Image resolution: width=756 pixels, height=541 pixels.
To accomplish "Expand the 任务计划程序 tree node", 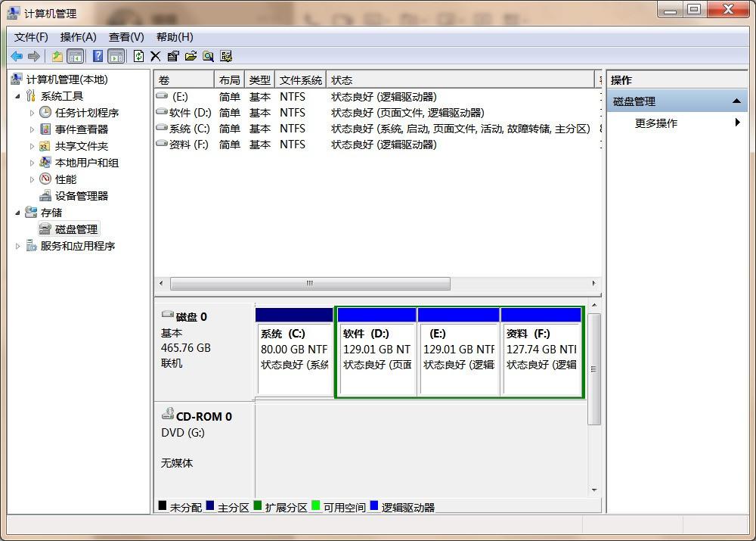I will coord(32,113).
